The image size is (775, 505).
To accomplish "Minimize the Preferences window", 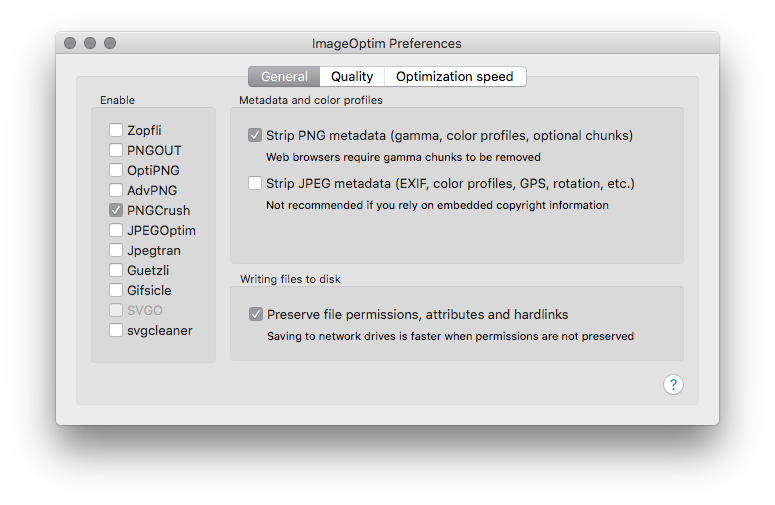I will 90,43.
